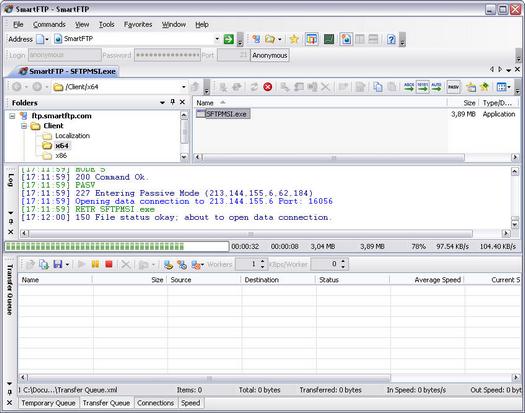Click the log horizontal scrollbar
Screen dimensions: 525x413
coord(251,233)
